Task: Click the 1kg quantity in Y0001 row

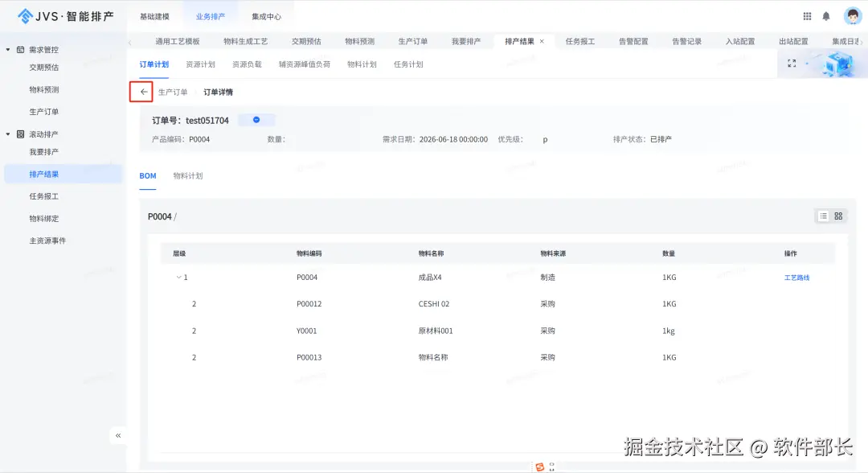Action: point(668,331)
